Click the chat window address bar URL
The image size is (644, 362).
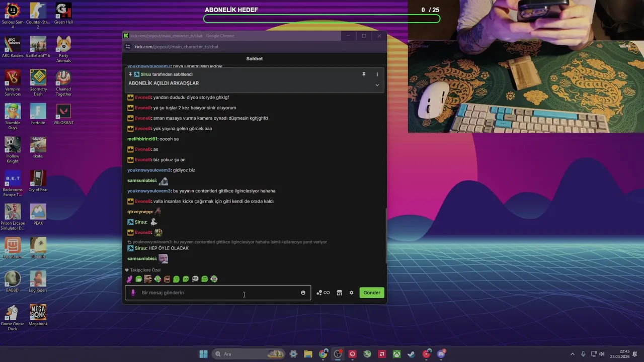[x=176, y=47]
